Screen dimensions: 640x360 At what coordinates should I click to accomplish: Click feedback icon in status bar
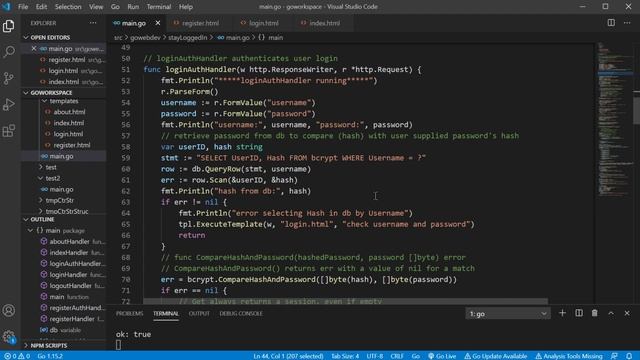point(614,356)
